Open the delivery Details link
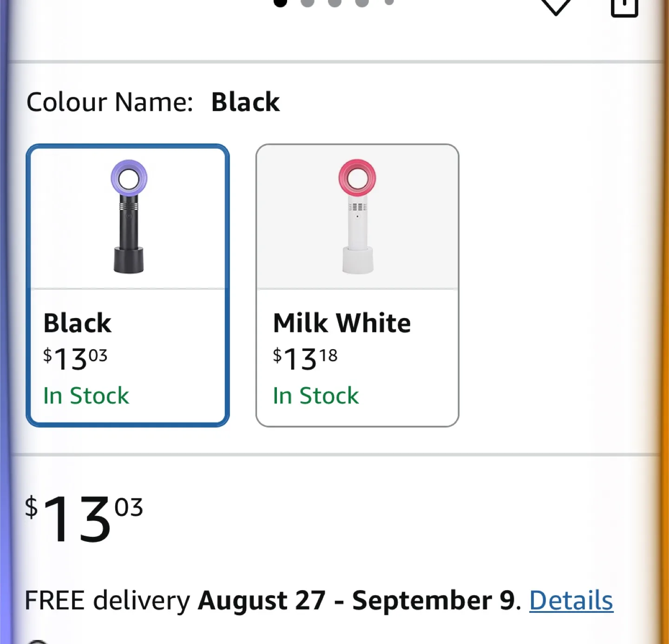 point(571,600)
